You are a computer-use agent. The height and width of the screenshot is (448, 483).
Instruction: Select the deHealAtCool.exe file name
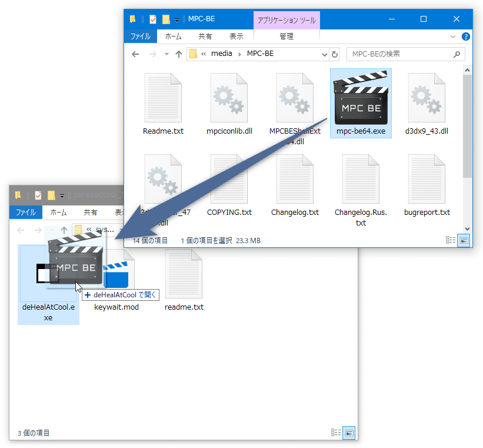(48, 313)
